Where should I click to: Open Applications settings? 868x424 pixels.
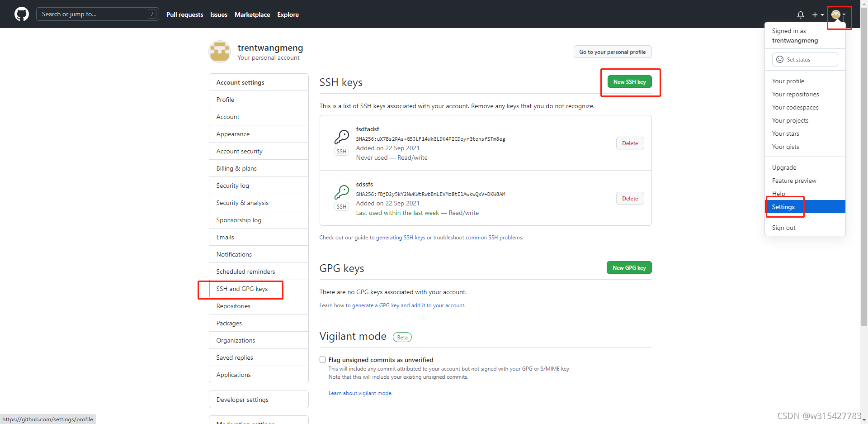click(259, 375)
